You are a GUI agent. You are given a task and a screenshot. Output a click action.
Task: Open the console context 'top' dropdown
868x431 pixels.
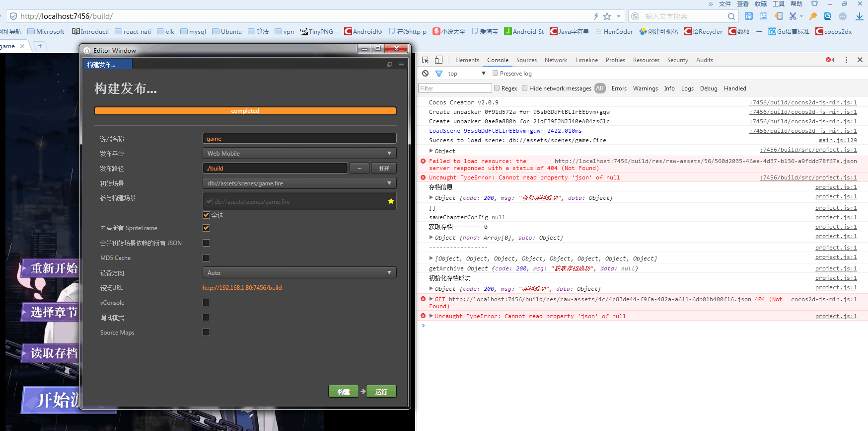pos(466,74)
